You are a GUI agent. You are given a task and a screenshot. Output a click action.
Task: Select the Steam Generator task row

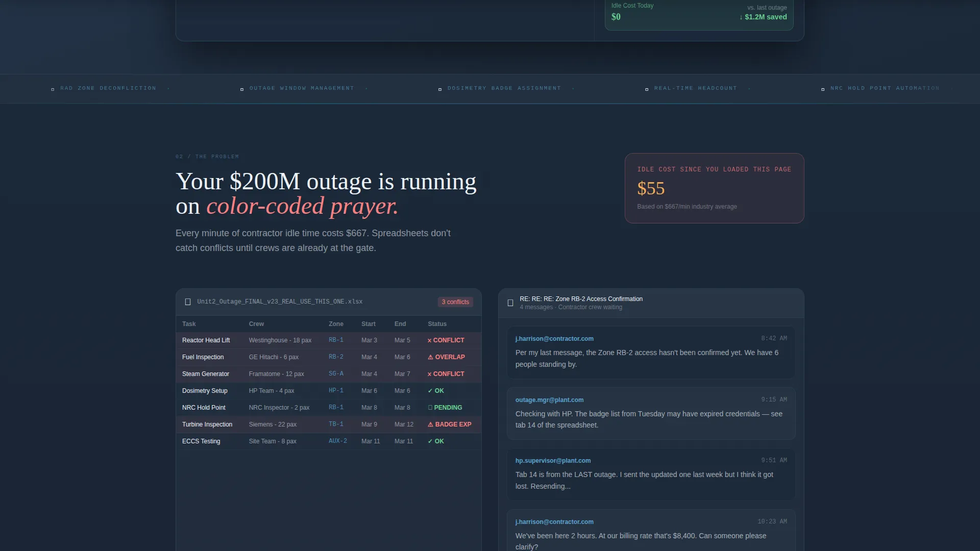pos(329,374)
